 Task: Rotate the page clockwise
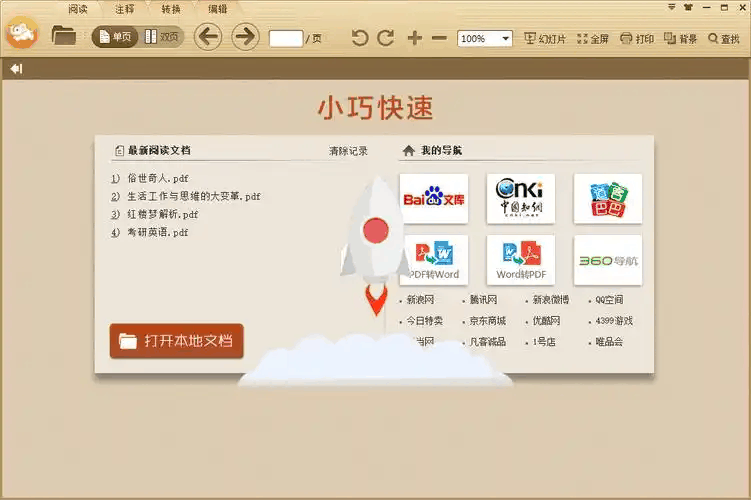(x=385, y=39)
